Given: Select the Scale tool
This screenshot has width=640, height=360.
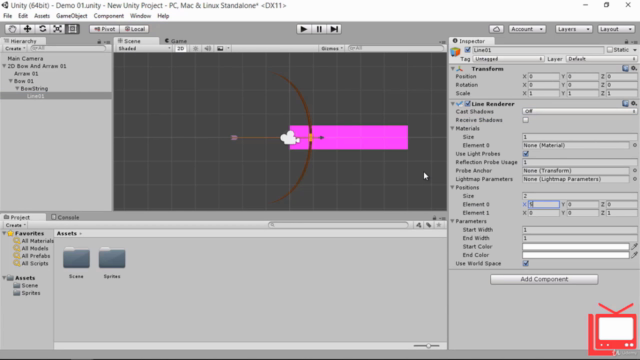Looking at the screenshot, I should pos(58,29).
